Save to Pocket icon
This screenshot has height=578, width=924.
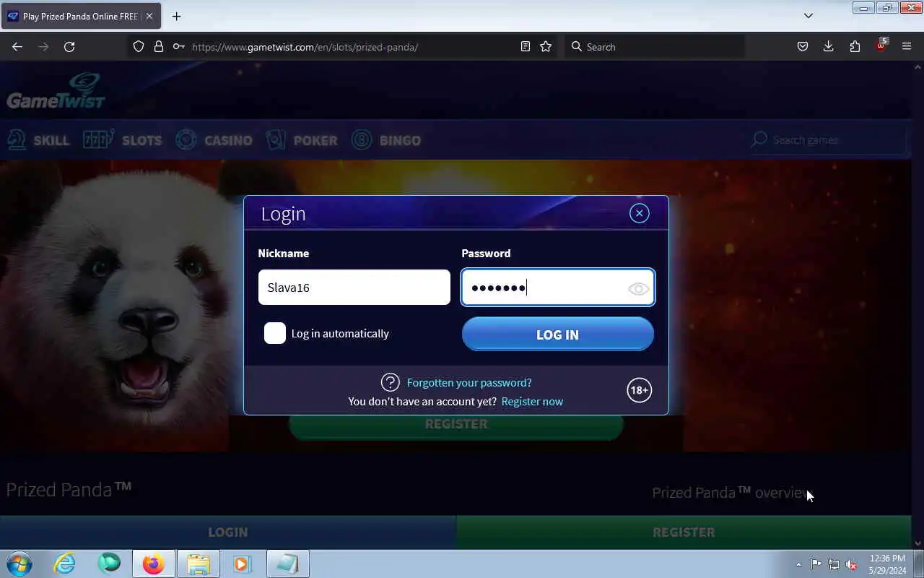(803, 46)
